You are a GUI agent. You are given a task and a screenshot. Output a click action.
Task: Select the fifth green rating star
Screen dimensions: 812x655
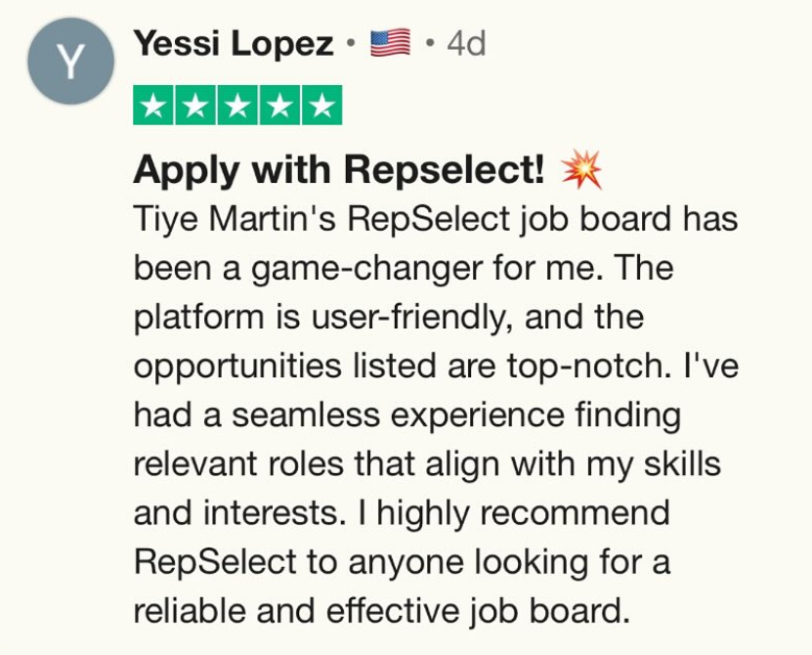pyautogui.click(x=321, y=106)
